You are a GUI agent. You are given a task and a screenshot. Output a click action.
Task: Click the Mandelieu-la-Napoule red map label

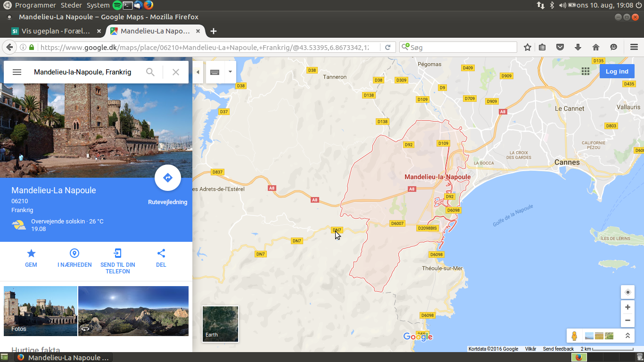pyautogui.click(x=438, y=177)
